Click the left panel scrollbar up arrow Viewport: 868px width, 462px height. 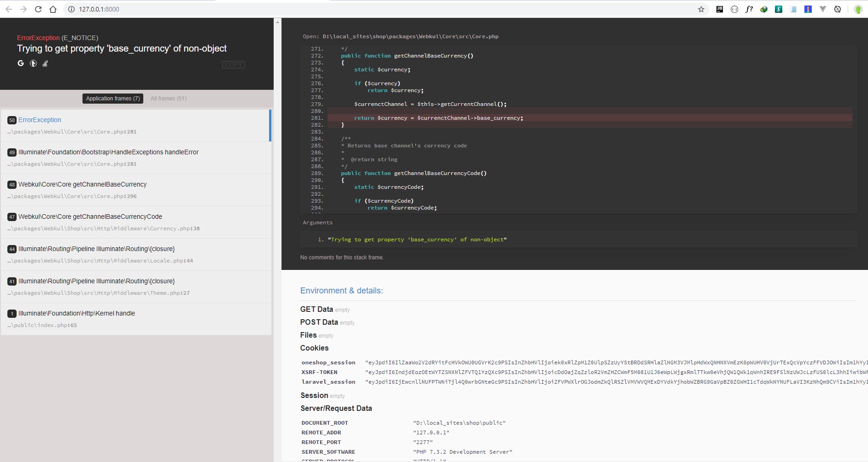point(277,22)
